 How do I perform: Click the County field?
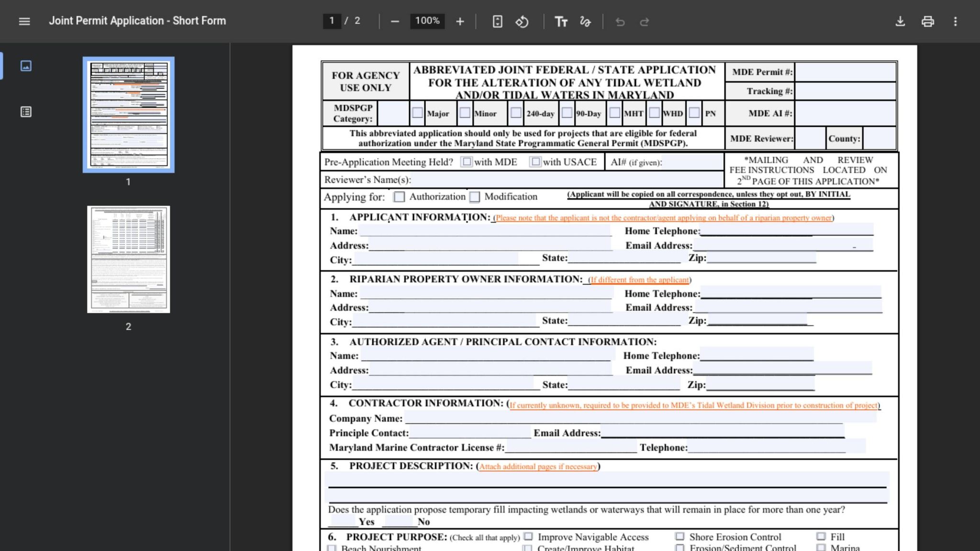(x=880, y=139)
